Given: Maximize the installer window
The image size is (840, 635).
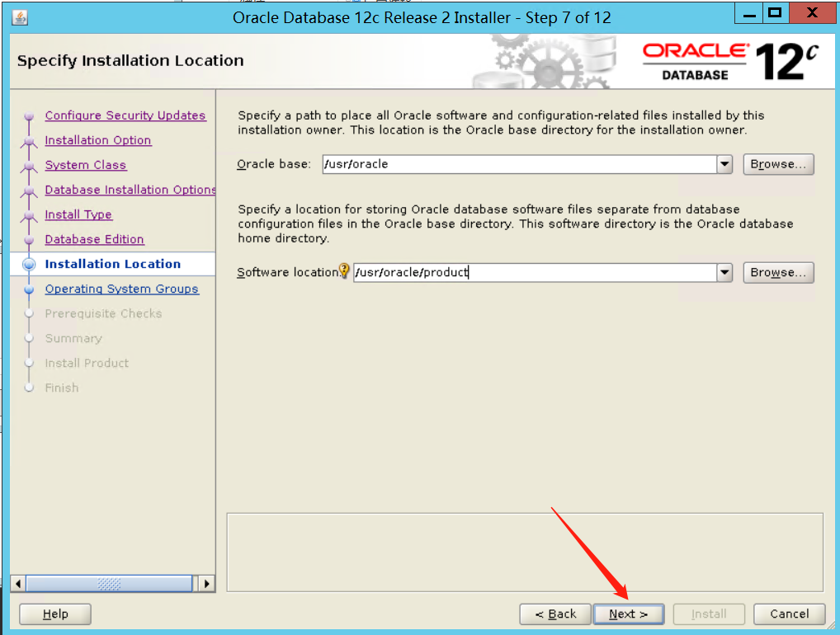Looking at the screenshot, I should (x=775, y=13).
